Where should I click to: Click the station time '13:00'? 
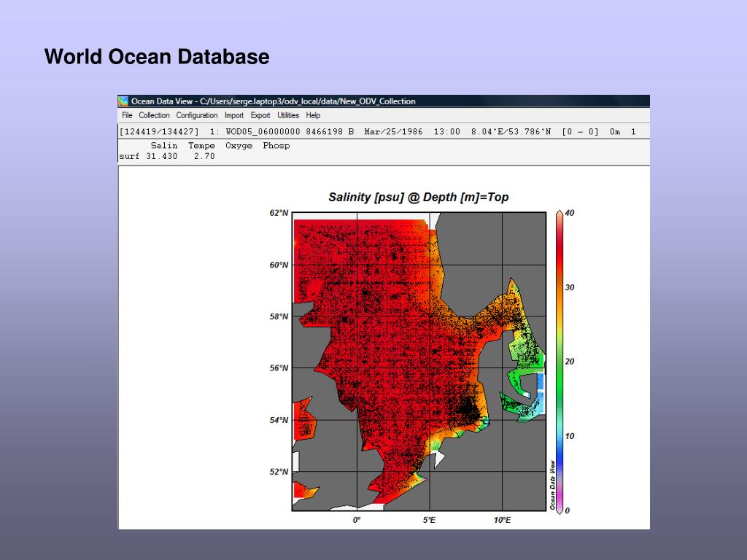pyautogui.click(x=447, y=132)
